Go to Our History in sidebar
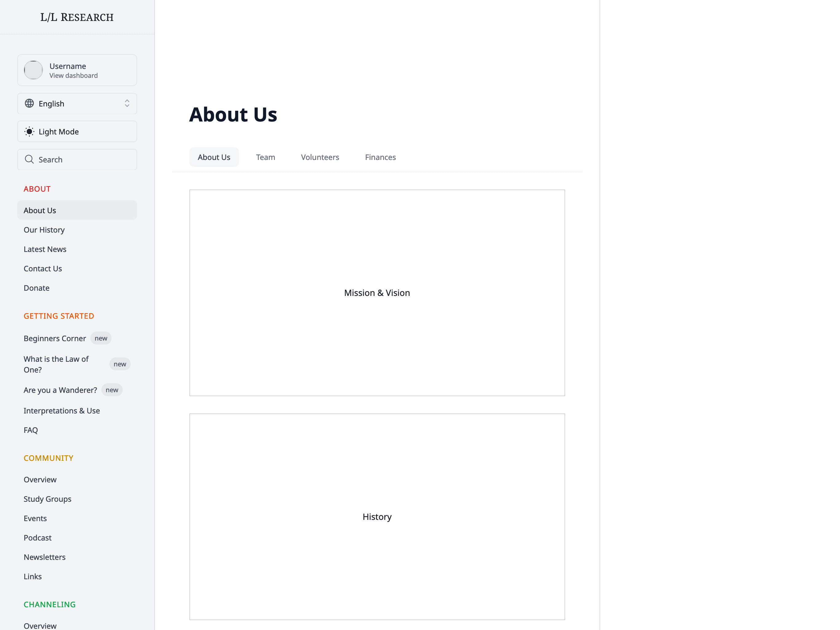 [x=44, y=229]
